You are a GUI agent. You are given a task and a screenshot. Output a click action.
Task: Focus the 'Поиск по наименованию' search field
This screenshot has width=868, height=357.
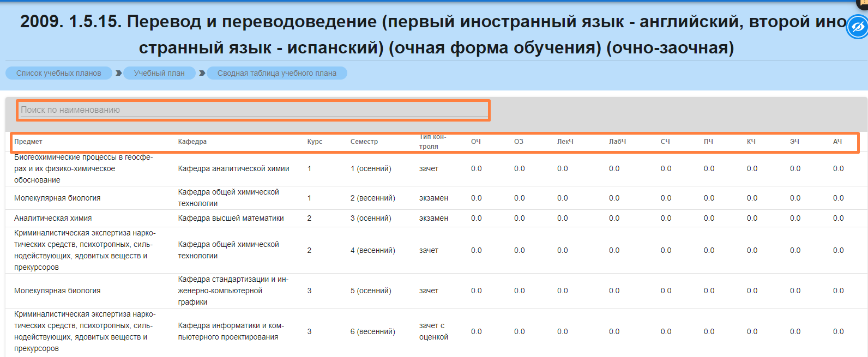[x=254, y=110]
